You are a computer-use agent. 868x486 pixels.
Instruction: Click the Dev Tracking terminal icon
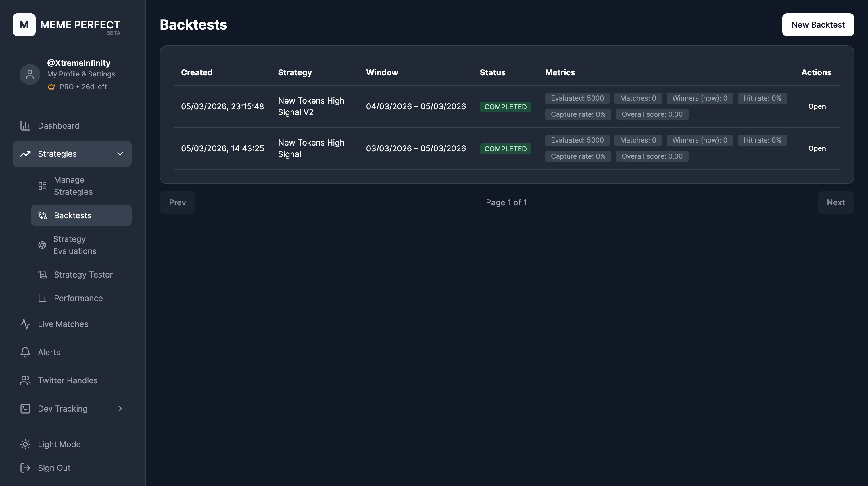tap(25, 408)
